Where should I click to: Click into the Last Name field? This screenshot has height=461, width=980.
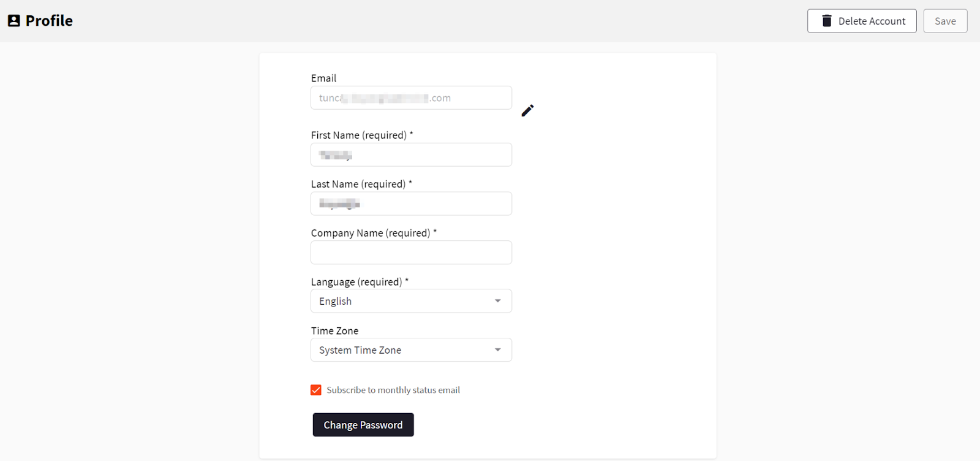(411, 204)
